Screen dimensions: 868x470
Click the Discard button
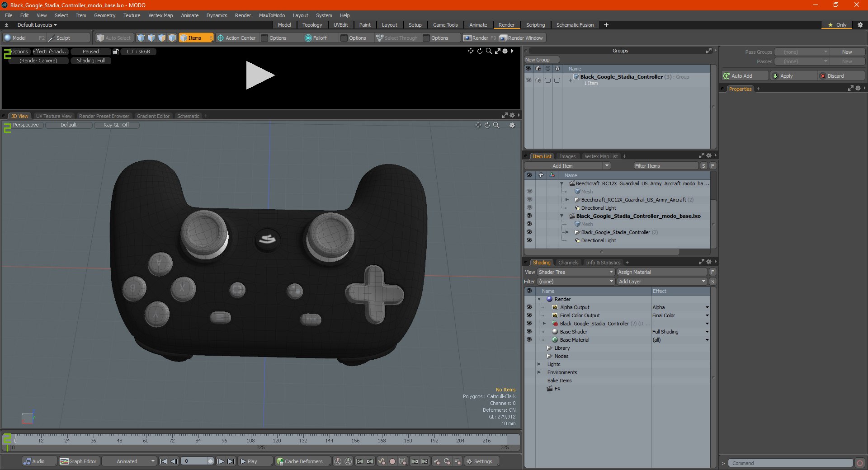842,76
